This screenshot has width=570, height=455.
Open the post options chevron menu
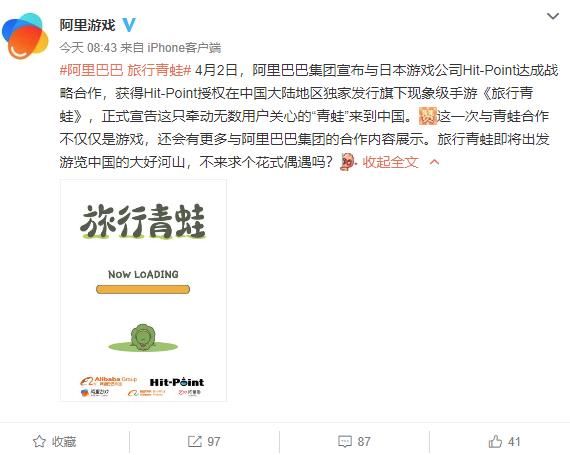553,16
